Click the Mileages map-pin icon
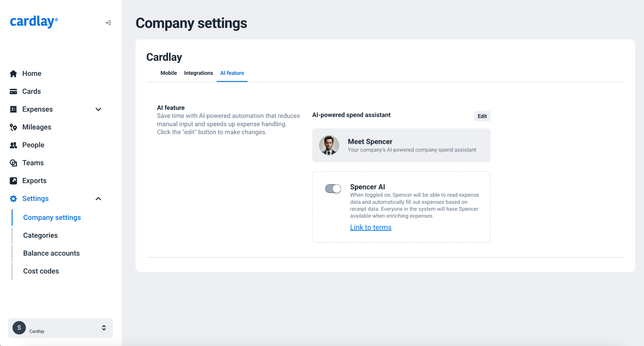This screenshot has width=644, height=346. coord(13,127)
